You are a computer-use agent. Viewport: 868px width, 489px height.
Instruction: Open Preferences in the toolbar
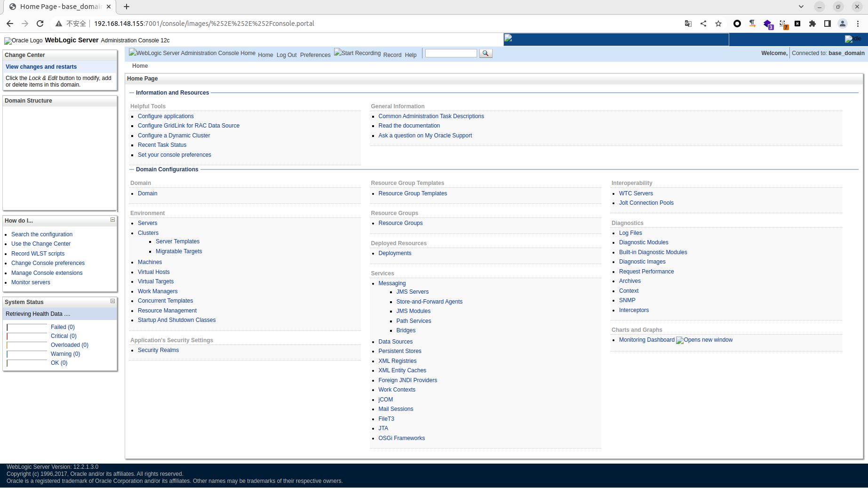point(315,55)
